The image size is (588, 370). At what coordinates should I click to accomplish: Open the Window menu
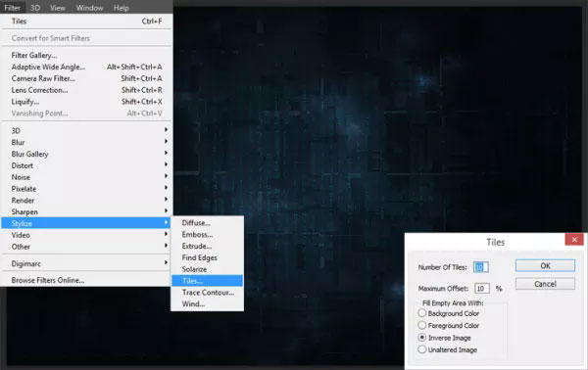89,8
